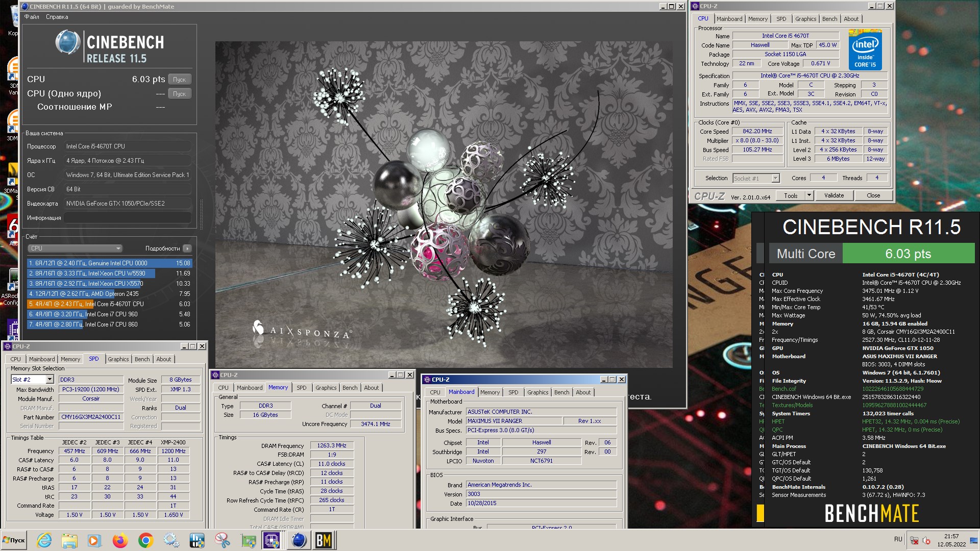Open Firefox from the taskbar
This screenshot has width=980, height=551.
coord(120,540)
